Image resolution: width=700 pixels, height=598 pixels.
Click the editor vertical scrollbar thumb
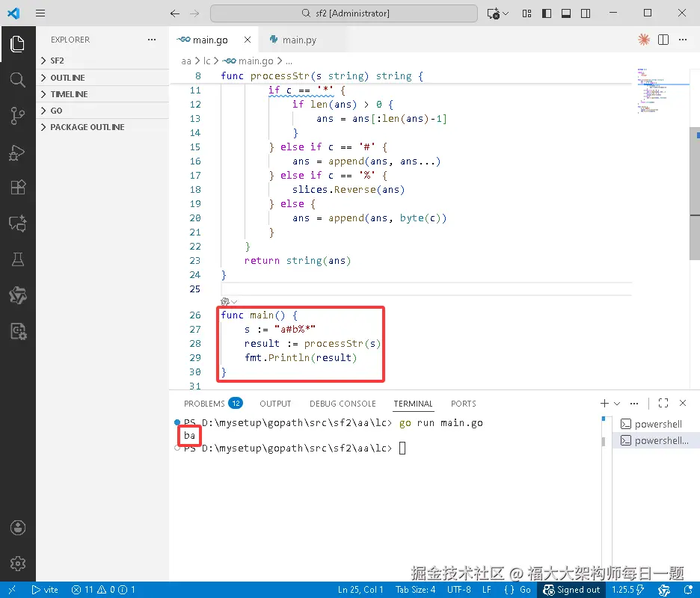tap(695, 194)
